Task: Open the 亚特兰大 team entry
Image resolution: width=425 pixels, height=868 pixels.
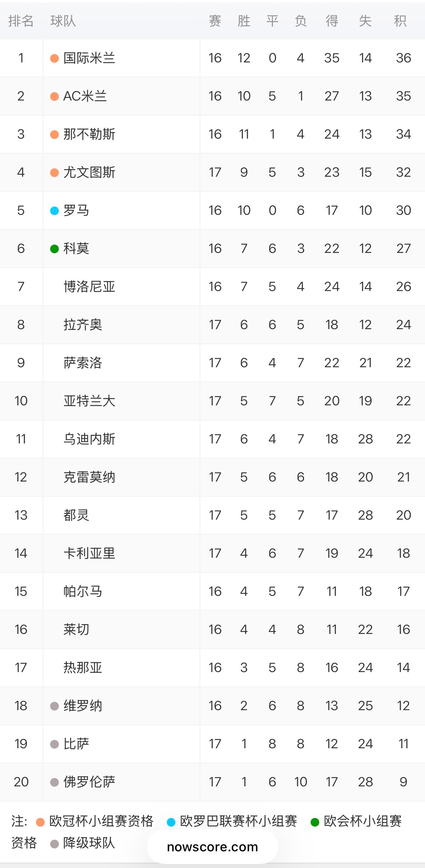Action: pos(89,401)
